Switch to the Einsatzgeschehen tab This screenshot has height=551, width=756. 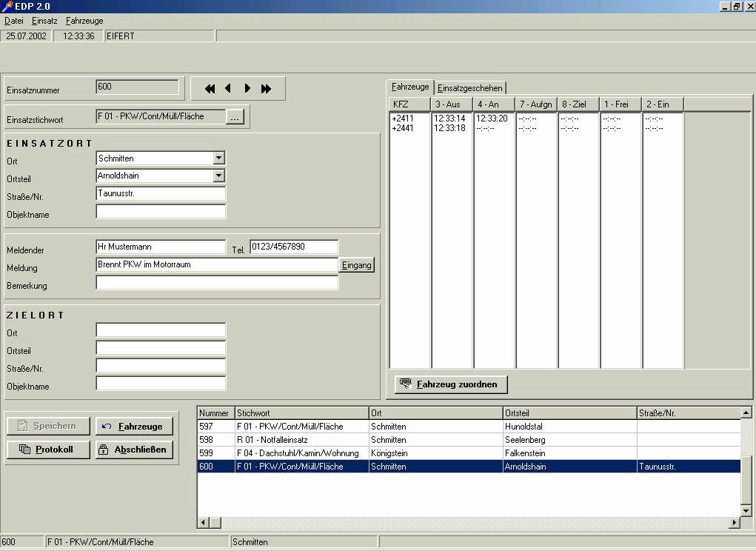coord(470,88)
